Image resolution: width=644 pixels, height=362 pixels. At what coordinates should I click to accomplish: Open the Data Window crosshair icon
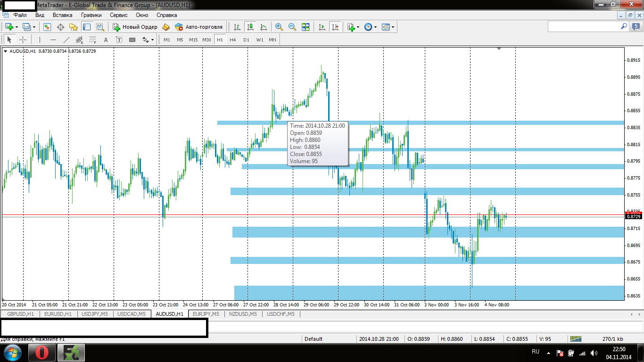[60, 27]
